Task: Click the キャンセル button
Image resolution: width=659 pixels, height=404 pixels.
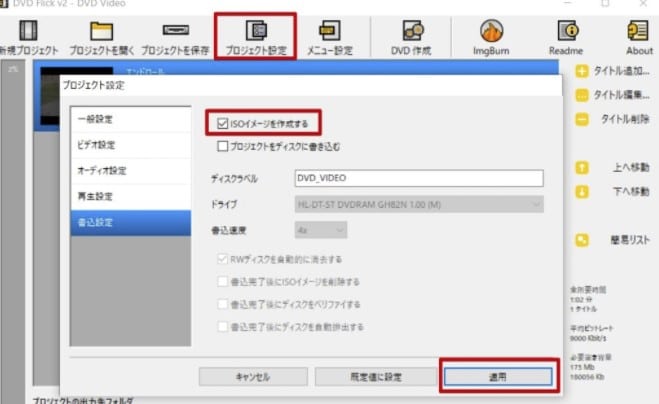Action: [x=252, y=377]
